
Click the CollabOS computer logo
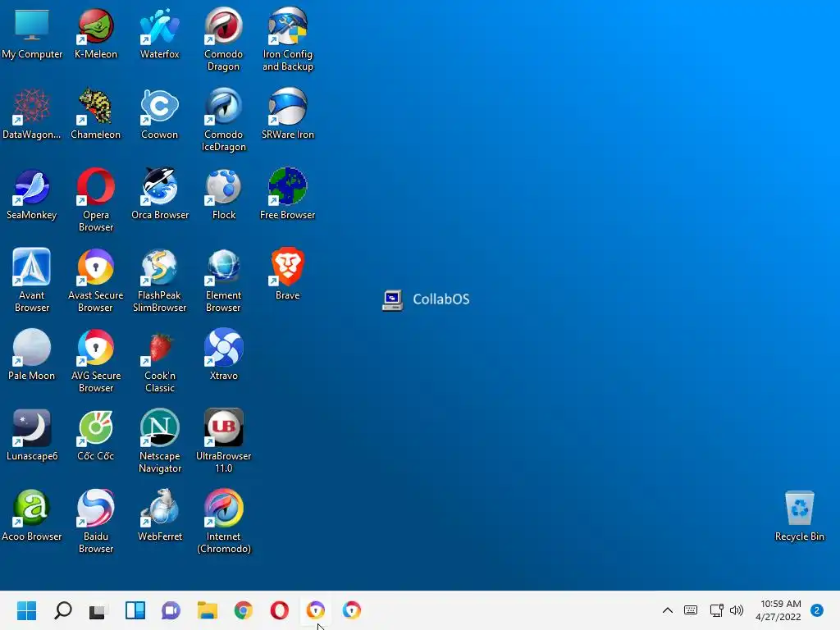pos(393,299)
